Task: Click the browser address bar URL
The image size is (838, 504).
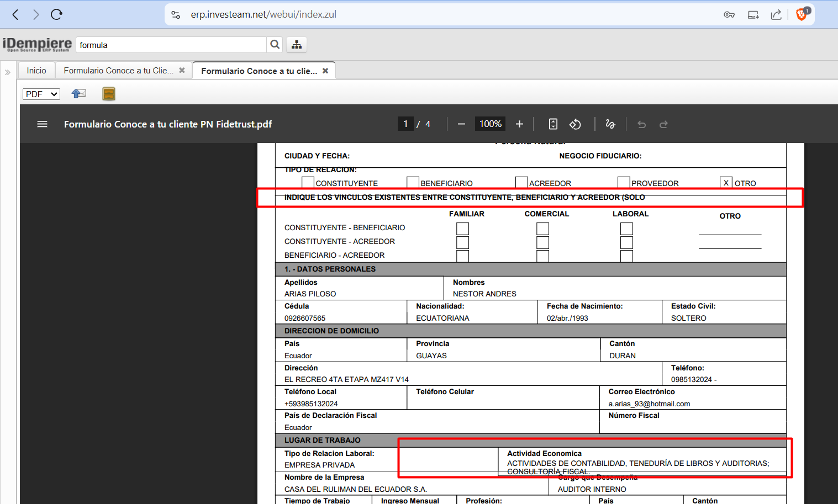Action: pyautogui.click(x=263, y=15)
